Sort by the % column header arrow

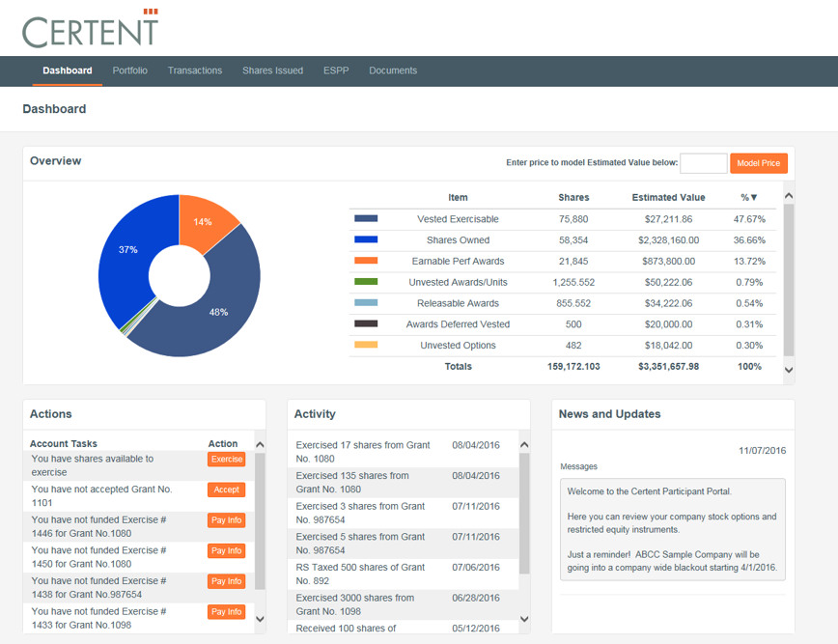click(x=754, y=197)
